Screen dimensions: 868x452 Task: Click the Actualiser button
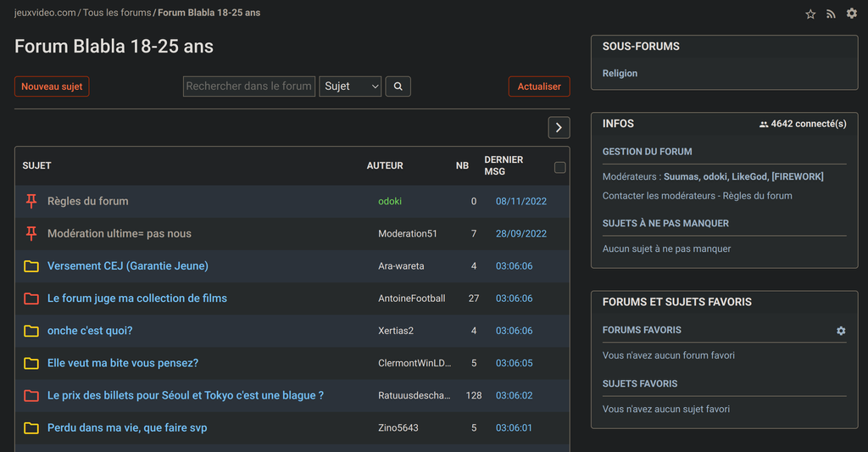539,86
